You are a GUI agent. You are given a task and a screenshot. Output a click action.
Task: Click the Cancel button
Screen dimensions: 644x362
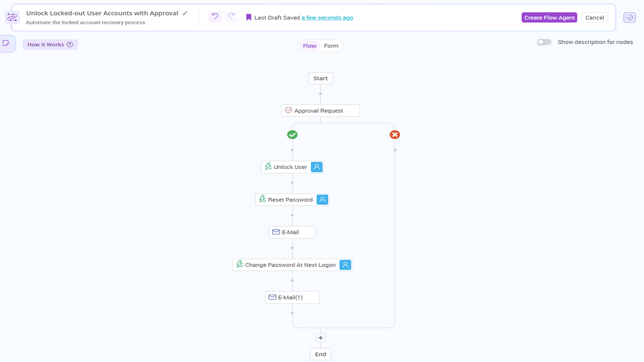click(595, 17)
